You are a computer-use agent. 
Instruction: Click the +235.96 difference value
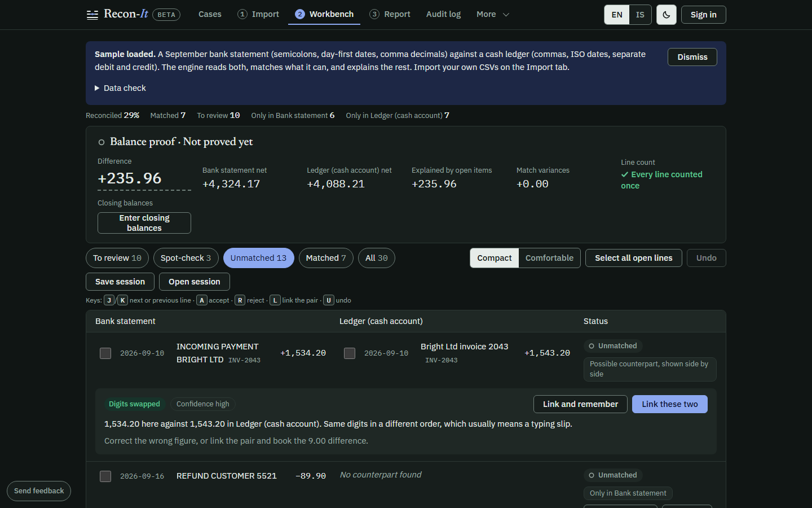pyautogui.click(x=130, y=178)
